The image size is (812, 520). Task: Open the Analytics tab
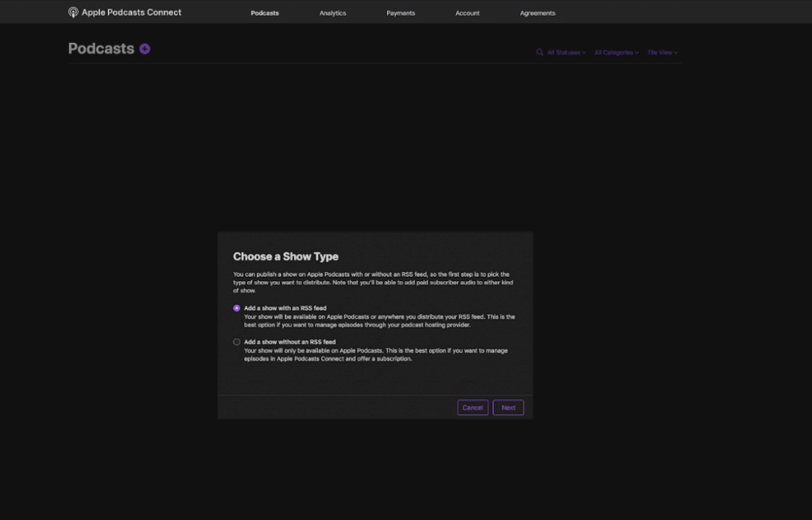click(332, 13)
